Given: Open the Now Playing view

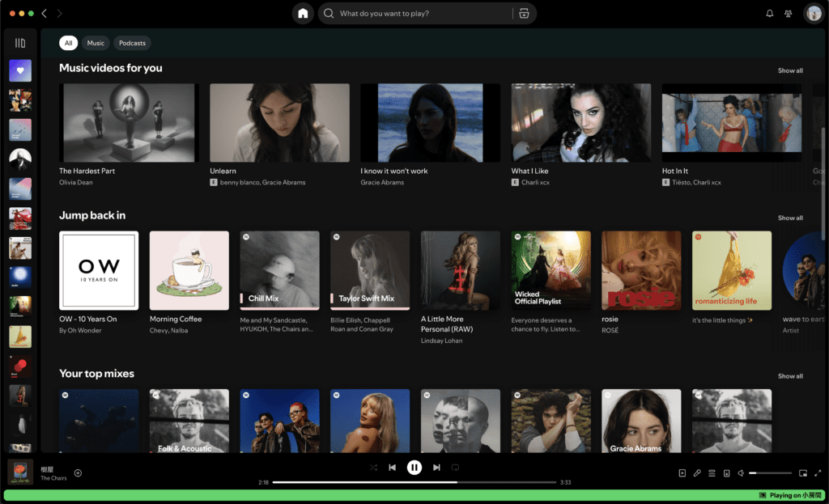Looking at the screenshot, I should click(x=681, y=472).
